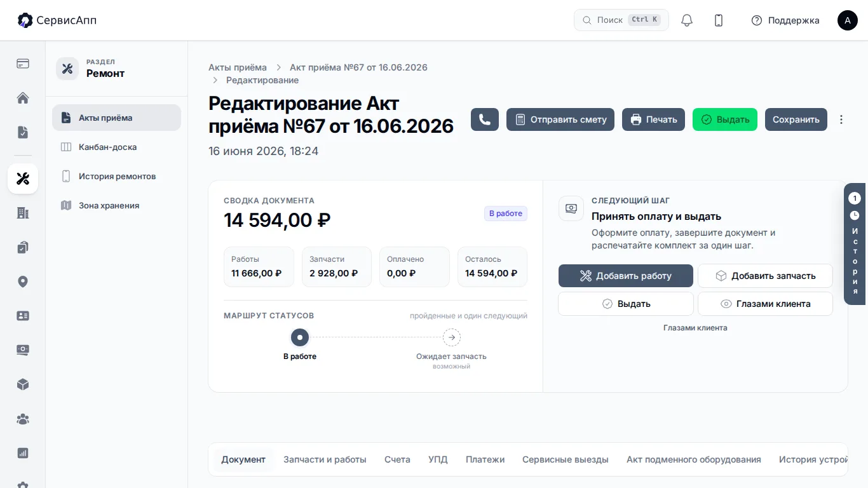The height and width of the screenshot is (488, 868).
Task: Click the payment icon near Следующий шаг
Action: 571,208
